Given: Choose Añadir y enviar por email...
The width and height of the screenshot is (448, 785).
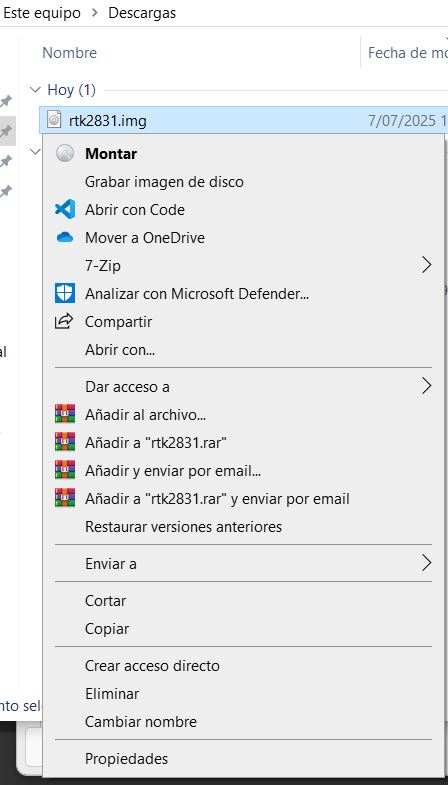Looking at the screenshot, I should (243, 471).
